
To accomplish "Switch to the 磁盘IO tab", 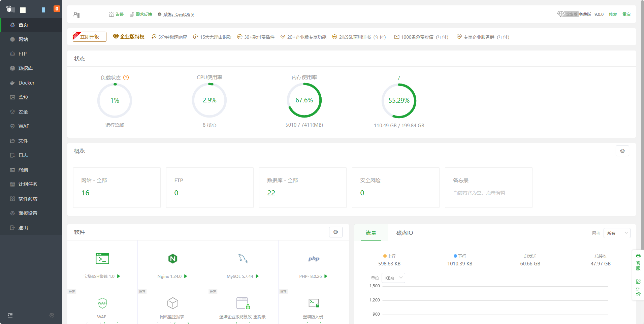I will [404, 233].
